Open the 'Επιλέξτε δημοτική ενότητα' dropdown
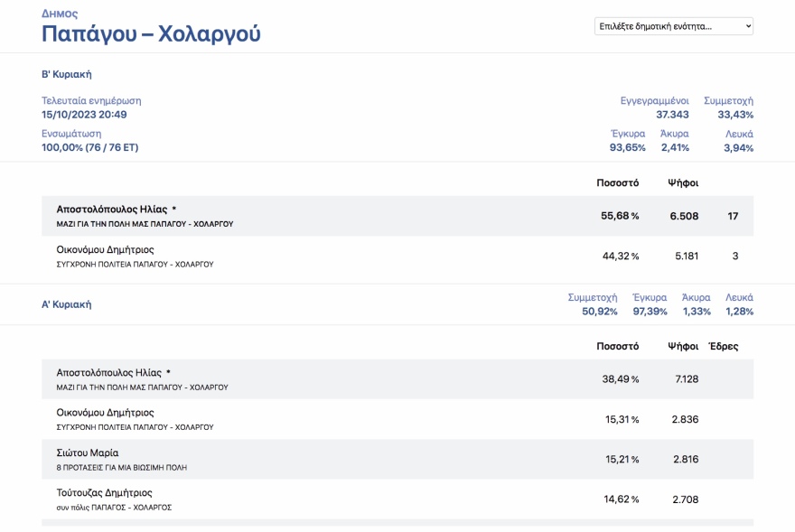The width and height of the screenshot is (795, 532). tap(673, 26)
